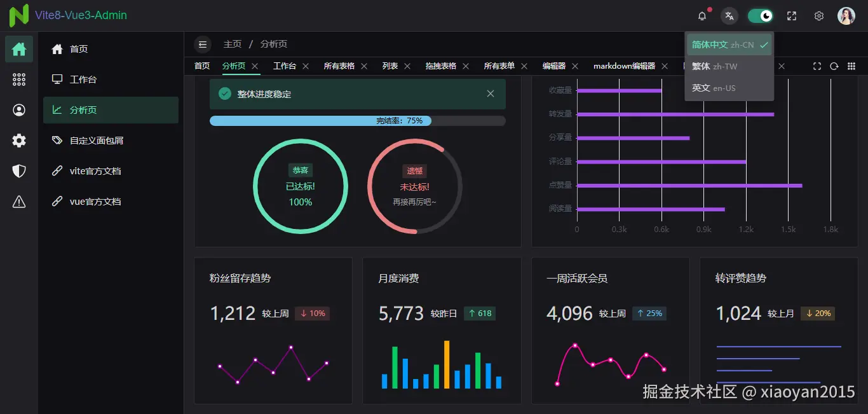This screenshot has width=868, height=414.
Task: Close the 列表 tab
Action: [x=407, y=66]
